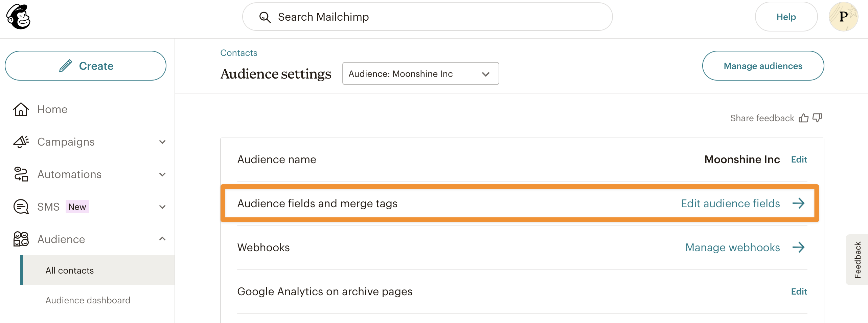Select All contacts in sidebar

coord(97,270)
